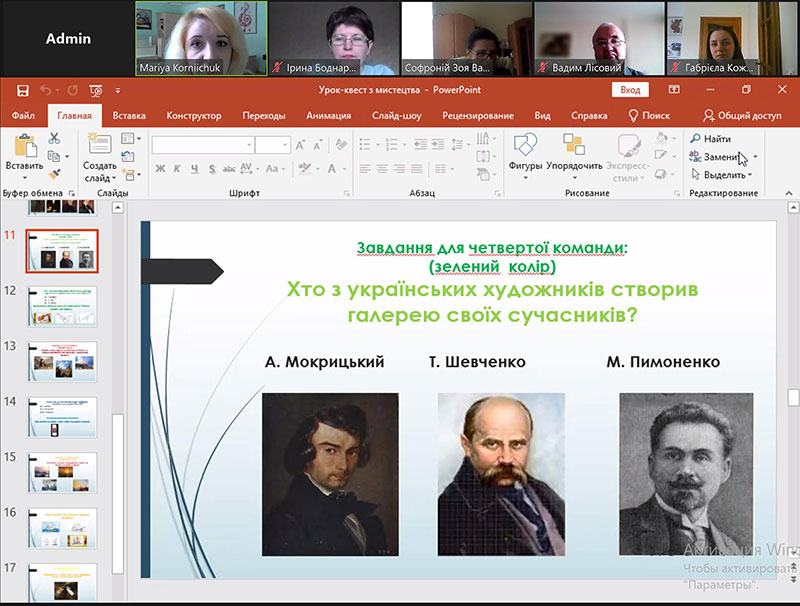This screenshot has height=606, width=800.
Task: Select slide 14 thumbnail
Action: tap(62, 417)
